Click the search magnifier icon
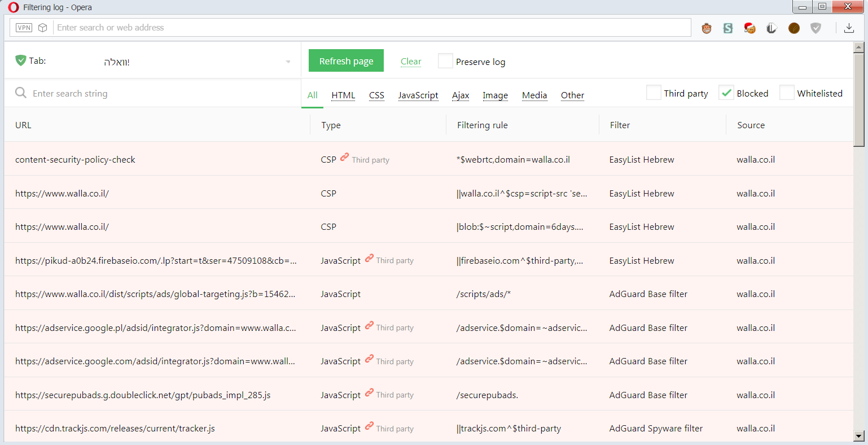This screenshot has width=868, height=445. [x=21, y=93]
